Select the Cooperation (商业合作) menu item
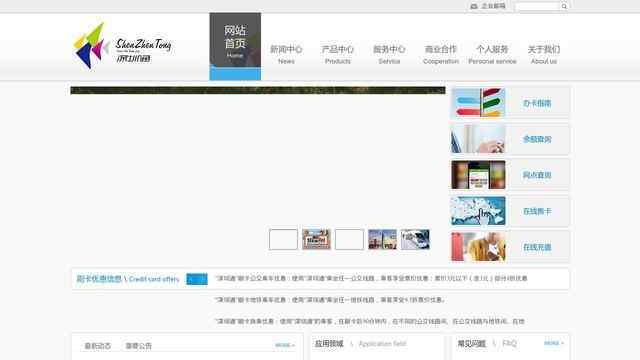The image size is (640, 360). [441, 54]
